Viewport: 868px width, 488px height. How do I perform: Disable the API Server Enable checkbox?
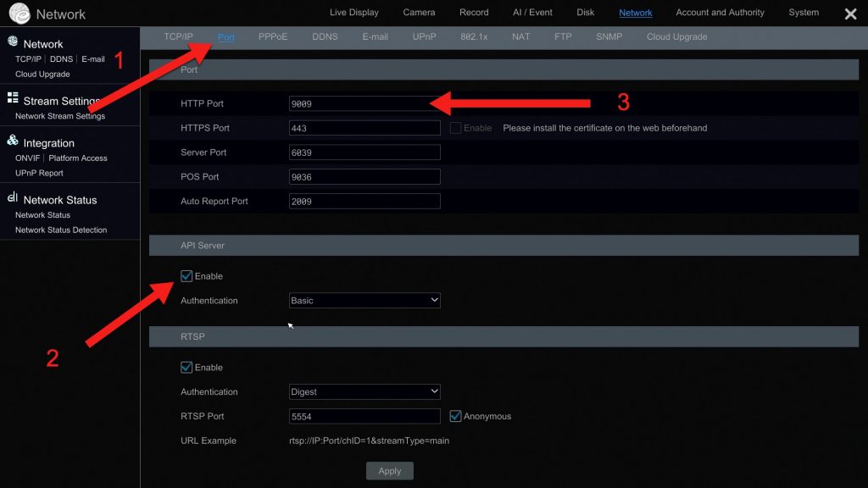(185, 275)
